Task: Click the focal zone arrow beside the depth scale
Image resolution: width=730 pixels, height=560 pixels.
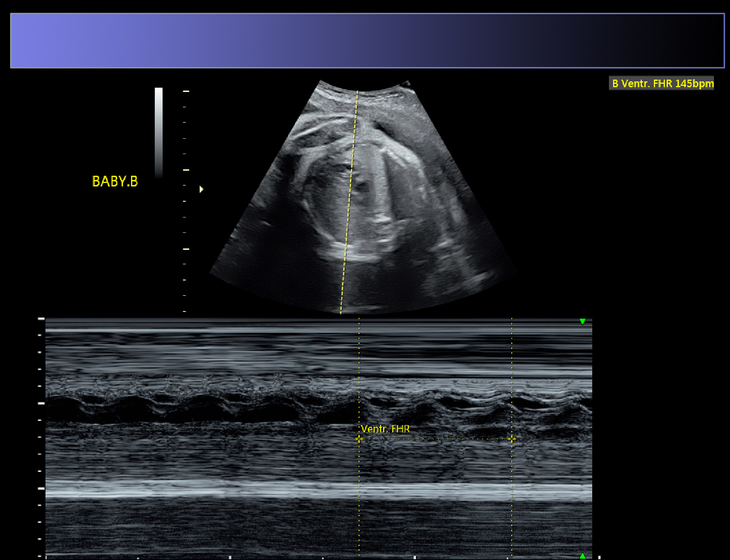Action: point(201,189)
